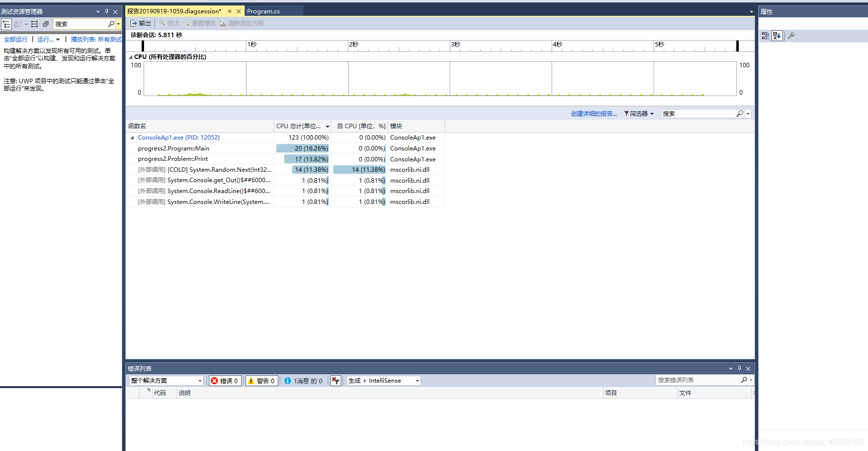Click the alphabetical sort icon in 属性 panel

tap(777, 36)
